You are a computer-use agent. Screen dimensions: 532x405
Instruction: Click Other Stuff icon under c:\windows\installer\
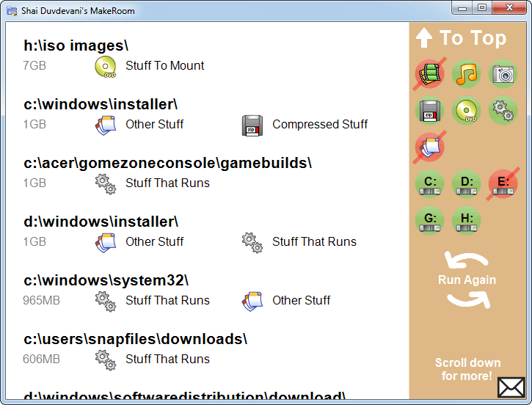click(x=105, y=125)
